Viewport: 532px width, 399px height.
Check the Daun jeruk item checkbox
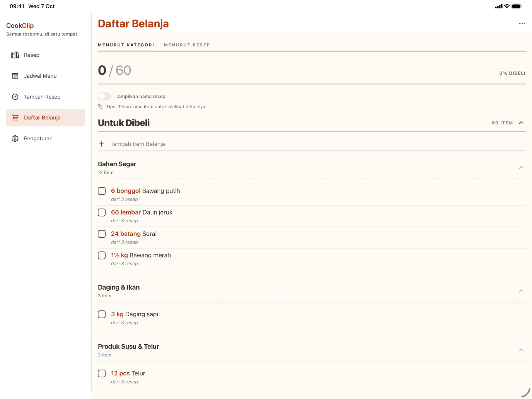102,212
